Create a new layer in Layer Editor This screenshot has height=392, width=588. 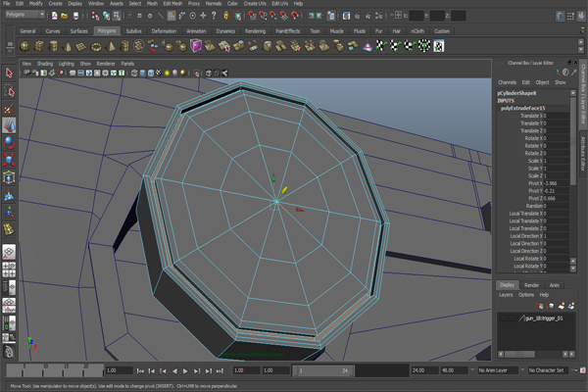click(x=562, y=306)
